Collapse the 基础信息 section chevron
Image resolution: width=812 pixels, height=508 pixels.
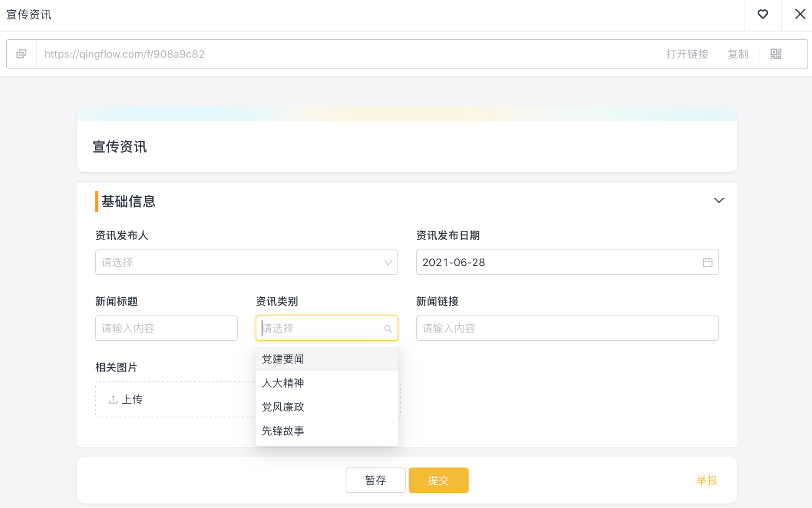719,200
